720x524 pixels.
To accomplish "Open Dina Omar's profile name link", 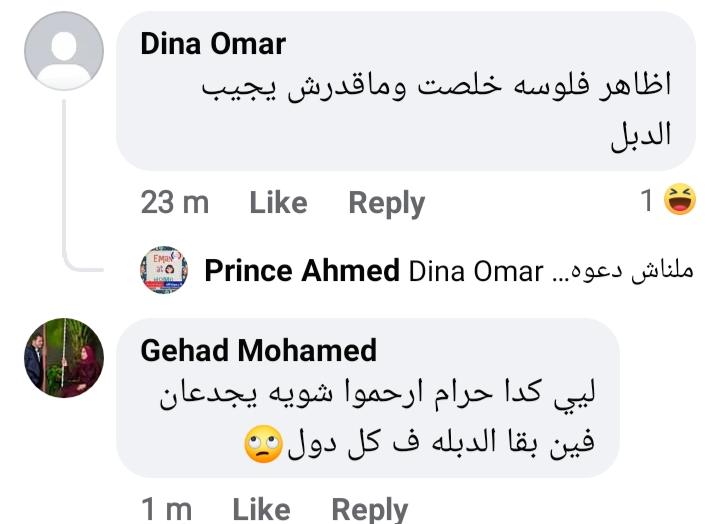I will tap(213, 44).
